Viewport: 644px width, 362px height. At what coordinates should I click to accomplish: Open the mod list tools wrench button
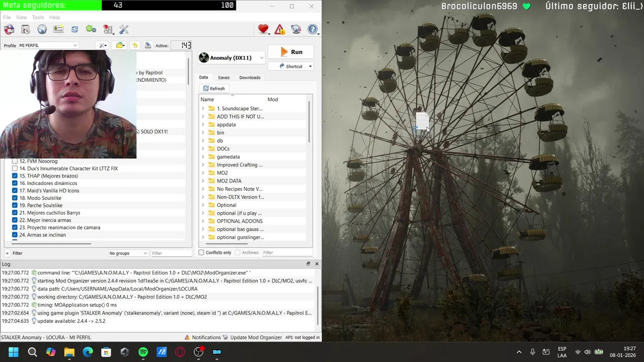(103, 45)
